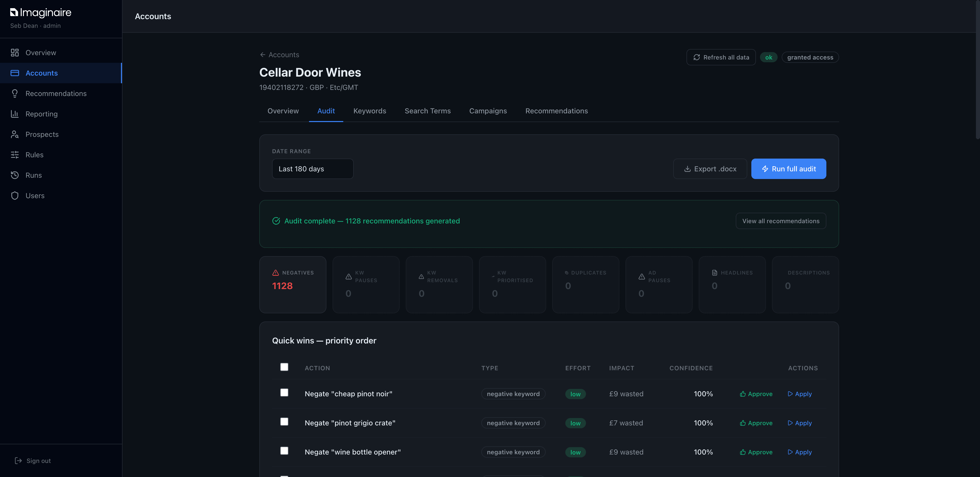
Task: Click "negative keyword" tag on cheap pinot noir row
Action: 513,394
